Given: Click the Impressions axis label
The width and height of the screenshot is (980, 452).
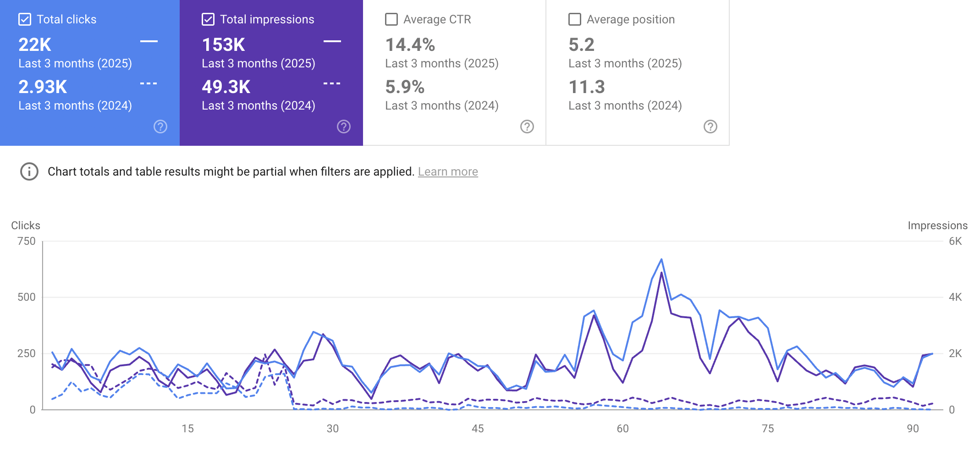Looking at the screenshot, I should [x=937, y=226].
